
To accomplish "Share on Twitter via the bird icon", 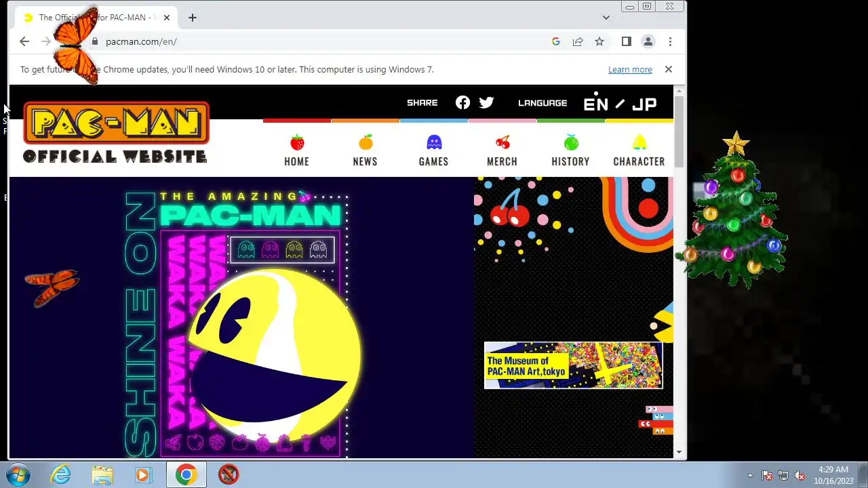I will (486, 102).
